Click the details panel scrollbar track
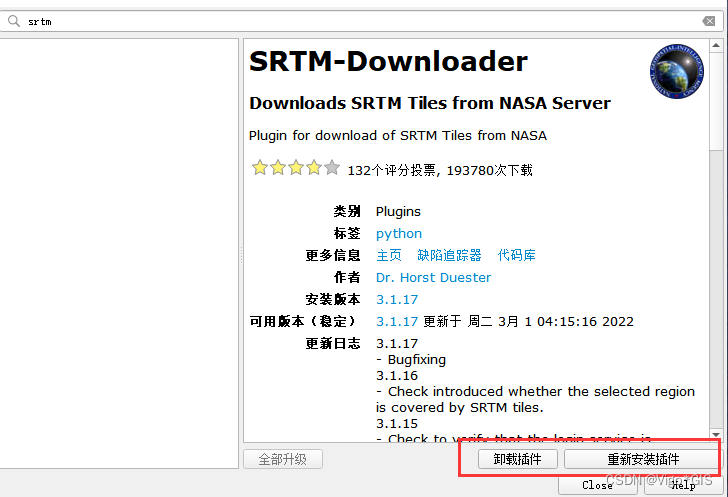The image size is (728, 497). coord(716,288)
